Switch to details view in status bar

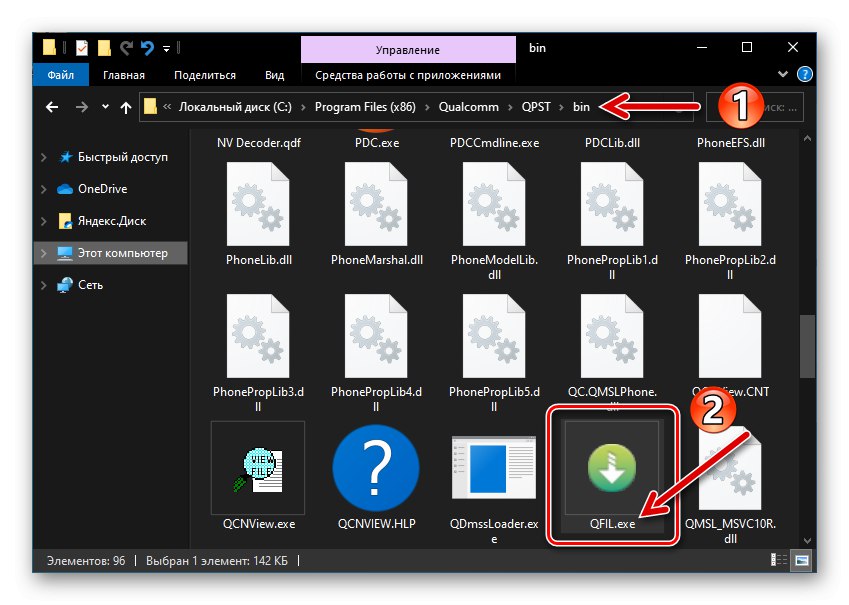coord(779,560)
